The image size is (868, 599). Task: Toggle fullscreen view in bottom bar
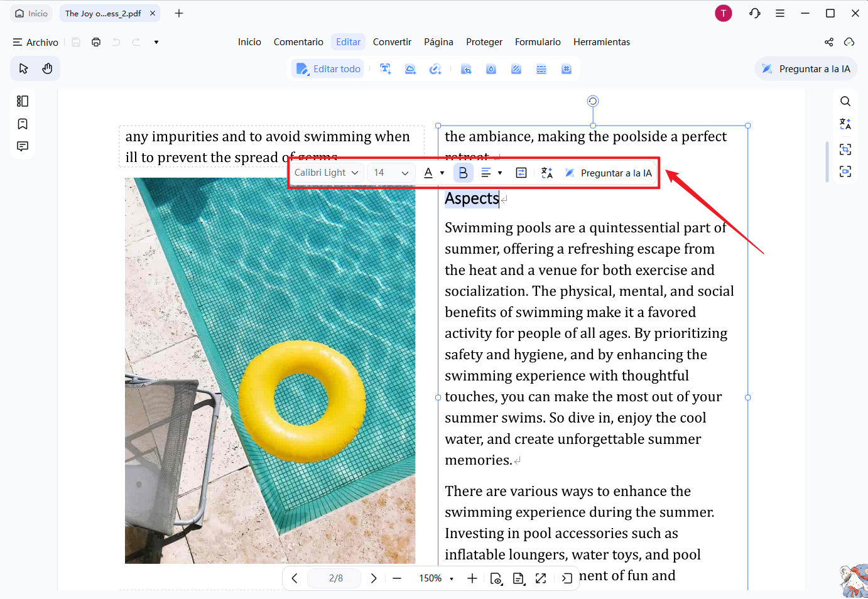(541, 578)
